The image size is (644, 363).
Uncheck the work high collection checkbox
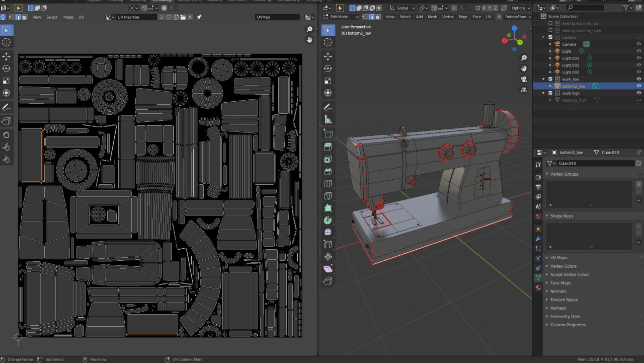[550, 93]
